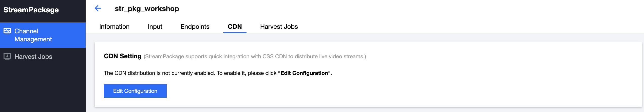Click the empty tab bar area right of Harvest Jobs

469,26
